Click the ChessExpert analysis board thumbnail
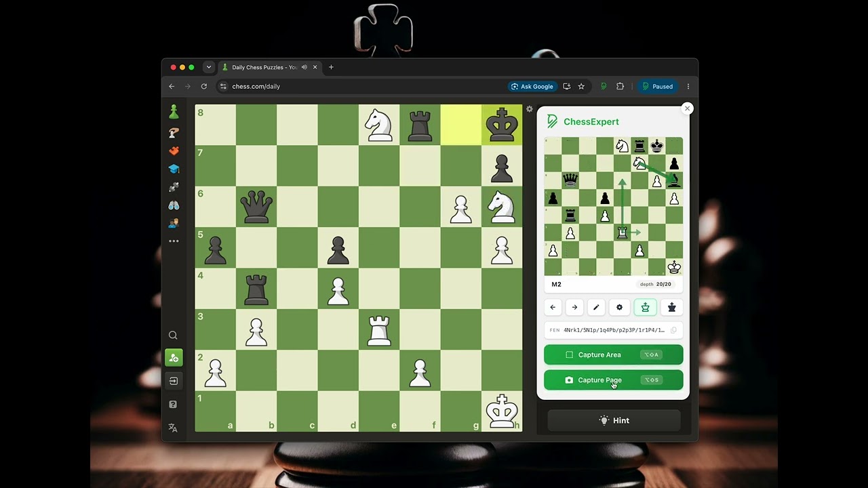The height and width of the screenshot is (488, 868). (613, 206)
